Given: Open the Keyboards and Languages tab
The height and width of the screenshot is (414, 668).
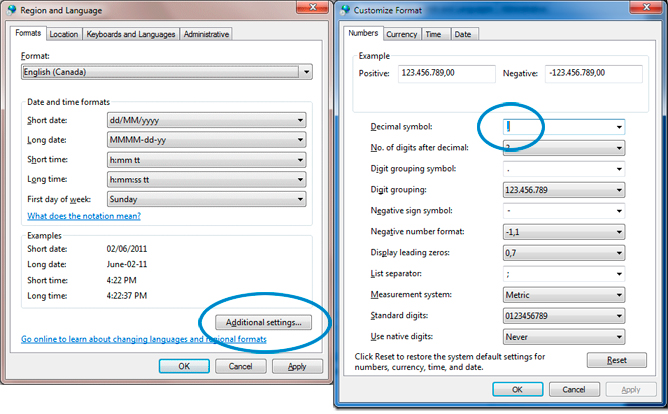Looking at the screenshot, I should [131, 34].
